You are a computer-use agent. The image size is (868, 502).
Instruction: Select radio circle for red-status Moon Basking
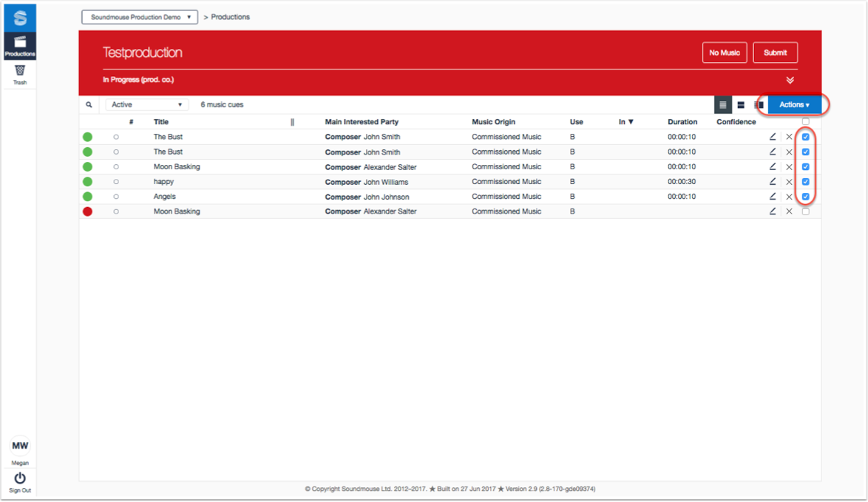(x=115, y=211)
